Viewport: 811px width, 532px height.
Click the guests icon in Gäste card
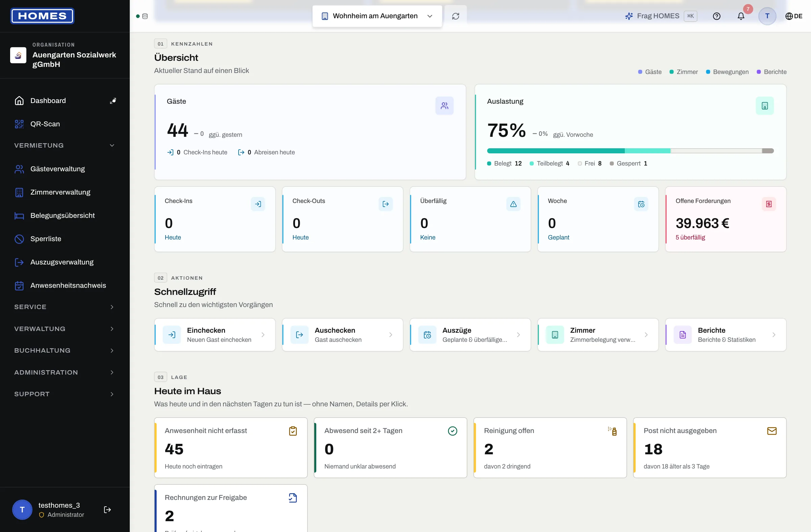pos(444,106)
